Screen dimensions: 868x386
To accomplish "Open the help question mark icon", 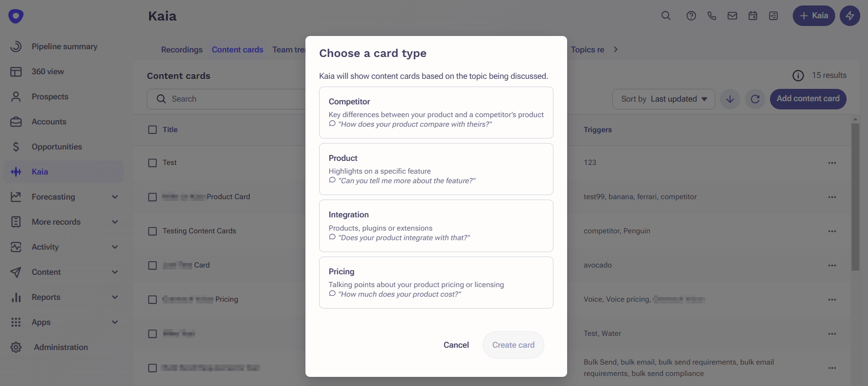I will pyautogui.click(x=691, y=16).
